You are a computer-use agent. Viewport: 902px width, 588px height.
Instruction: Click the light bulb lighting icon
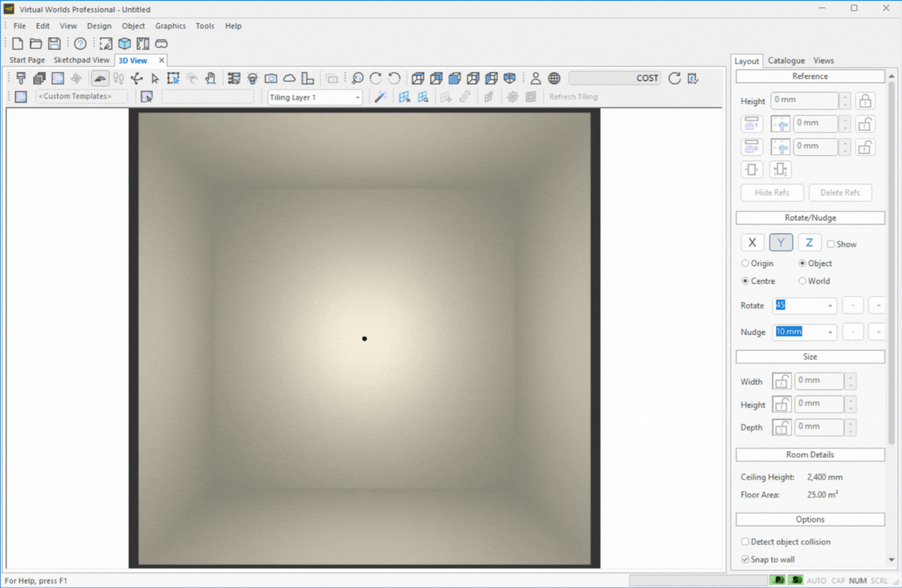253,78
